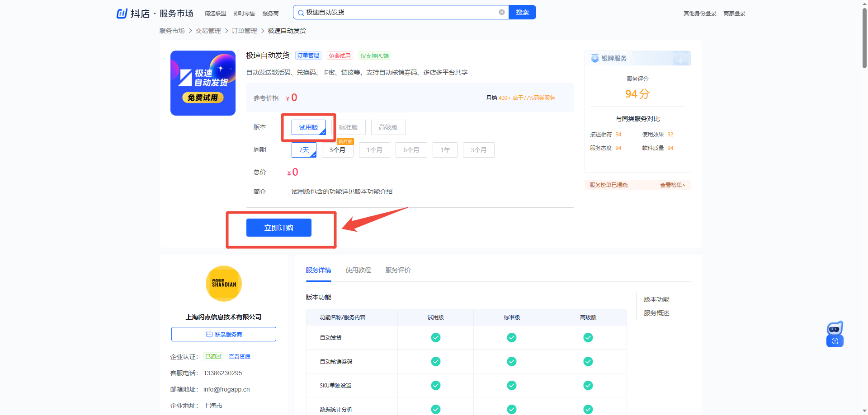This screenshot has height=415, width=868.
Task: Select the 试用版 version option
Action: click(x=308, y=127)
